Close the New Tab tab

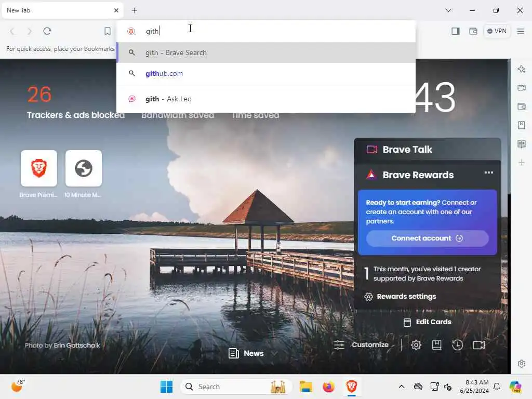coord(116,10)
